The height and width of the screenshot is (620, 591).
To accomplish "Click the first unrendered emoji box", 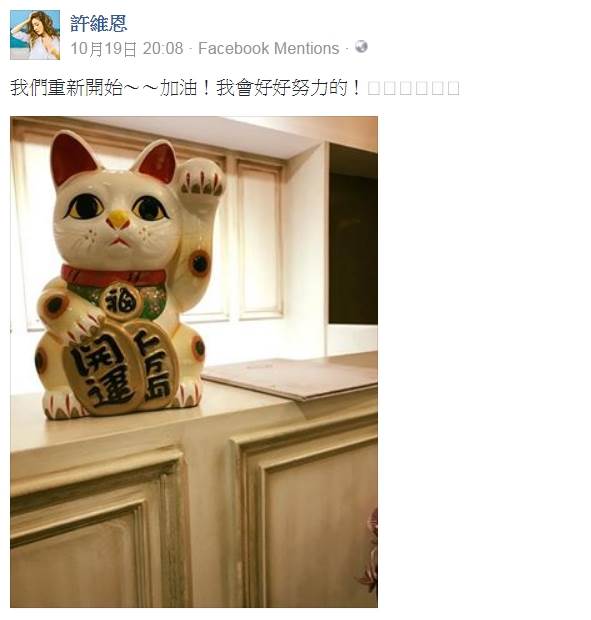I will [374, 88].
